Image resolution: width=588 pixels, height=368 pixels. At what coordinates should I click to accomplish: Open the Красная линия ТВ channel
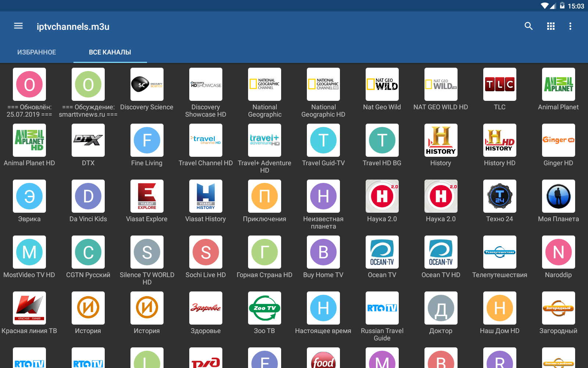(x=29, y=308)
